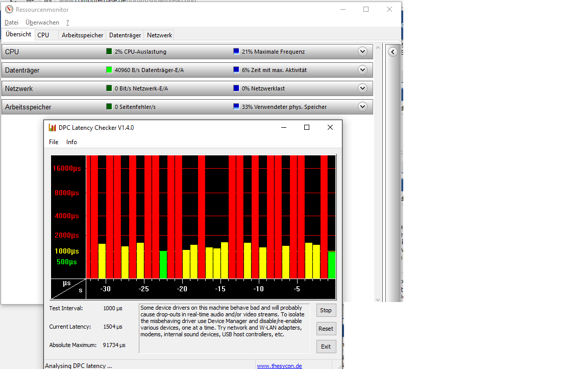The height and width of the screenshot is (369, 588).
Task: Open Info menu in DPC Latency Checker
Action: (71, 142)
